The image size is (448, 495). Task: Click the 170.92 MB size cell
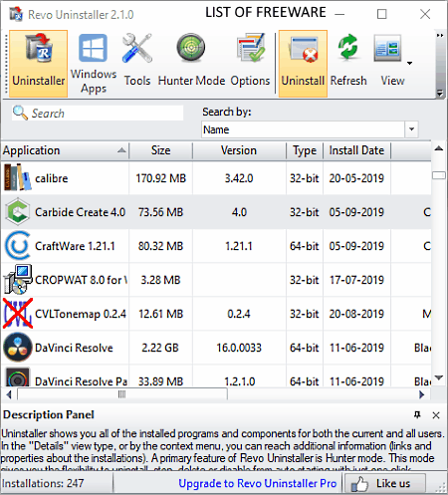click(161, 178)
